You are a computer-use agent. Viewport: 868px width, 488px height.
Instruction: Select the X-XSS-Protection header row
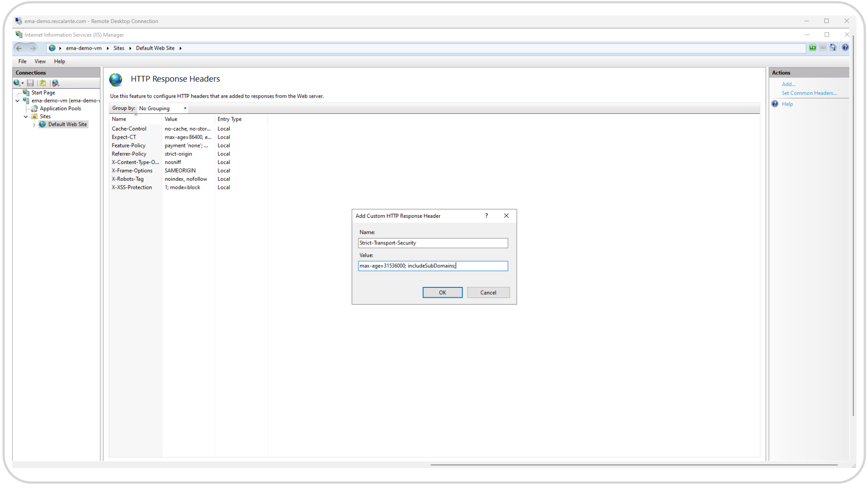[188, 188]
